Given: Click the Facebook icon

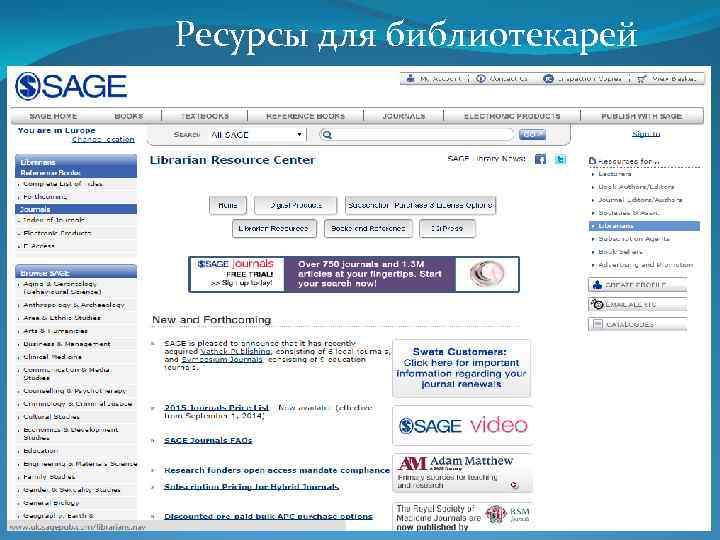Looking at the screenshot, I should click(x=540, y=159).
